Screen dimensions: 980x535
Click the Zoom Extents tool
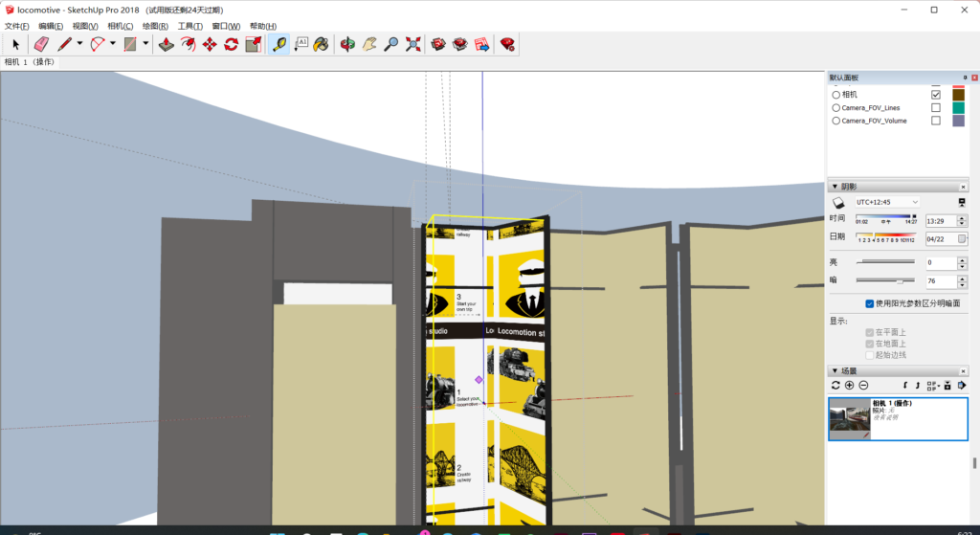point(413,44)
